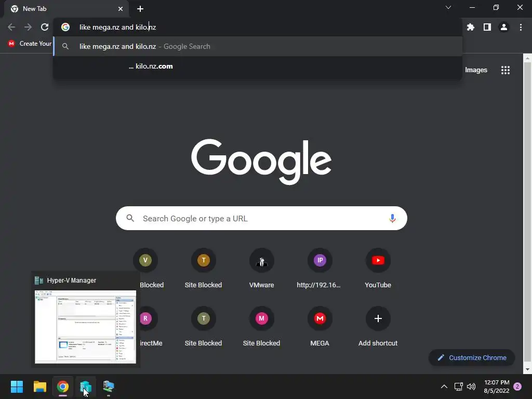Click scrollbar up arrow
Image resolution: width=532 pixels, height=399 pixels.
(528, 58)
